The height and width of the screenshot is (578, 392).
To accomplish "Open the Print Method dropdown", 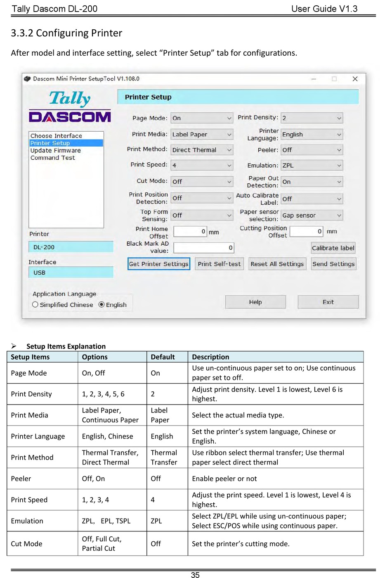I will 202,150.
